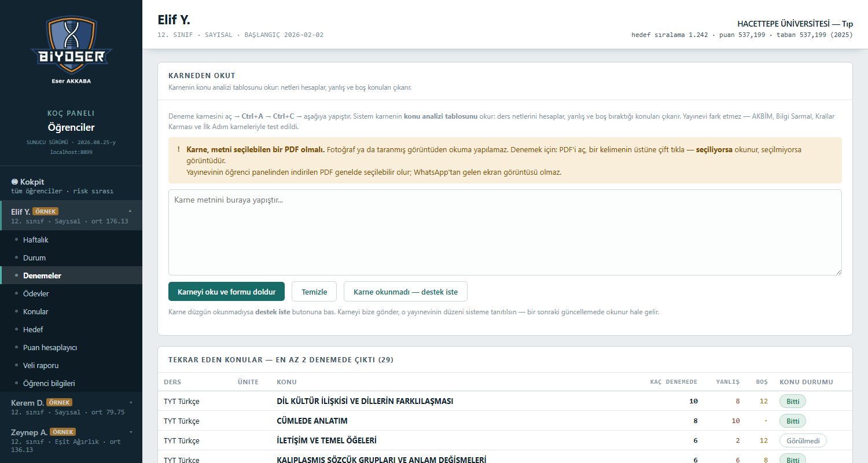Click the Öğrenciler panel title
868x463 pixels.
coord(71,127)
